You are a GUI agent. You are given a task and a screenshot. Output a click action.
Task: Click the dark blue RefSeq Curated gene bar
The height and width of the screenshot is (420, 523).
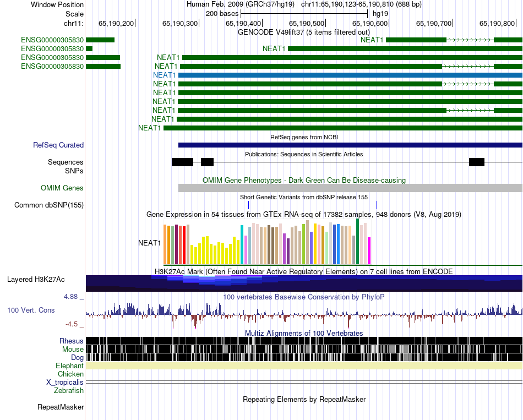tap(350, 145)
